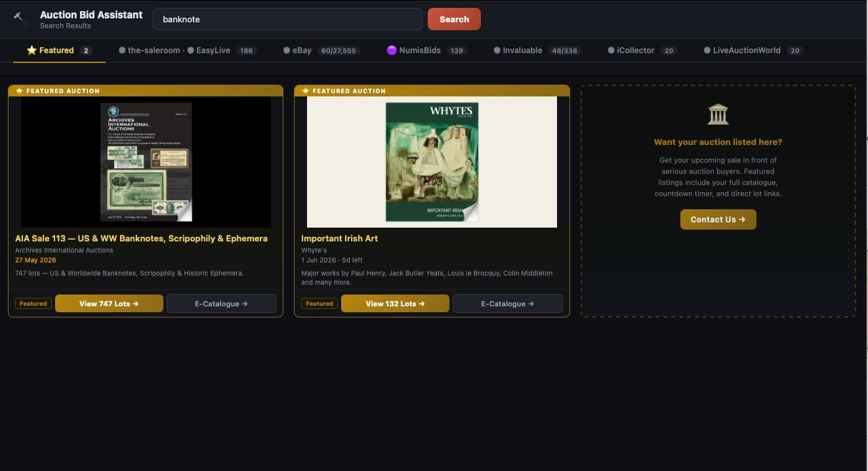Click Featured Auction banner on Whyte's card
Screen dimensions: 868x471
[x=432, y=91]
